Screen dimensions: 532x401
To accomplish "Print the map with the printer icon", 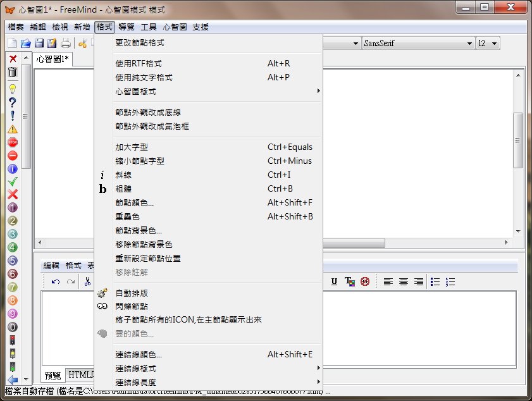I will [x=66, y=43].
